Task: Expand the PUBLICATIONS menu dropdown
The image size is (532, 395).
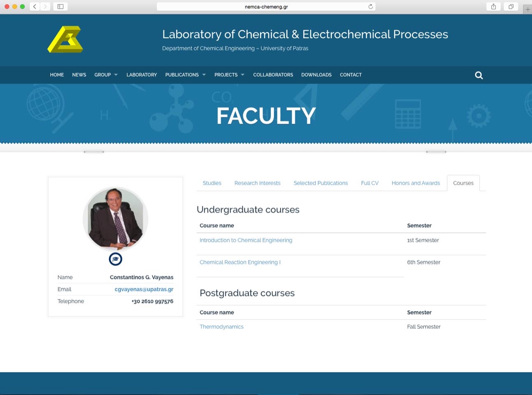Action: point(186,75)
